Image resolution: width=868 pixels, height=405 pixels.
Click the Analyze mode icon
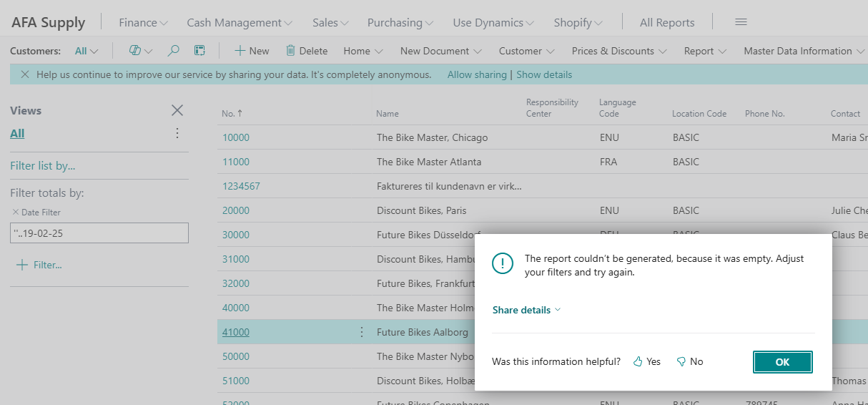coord(199,51)
